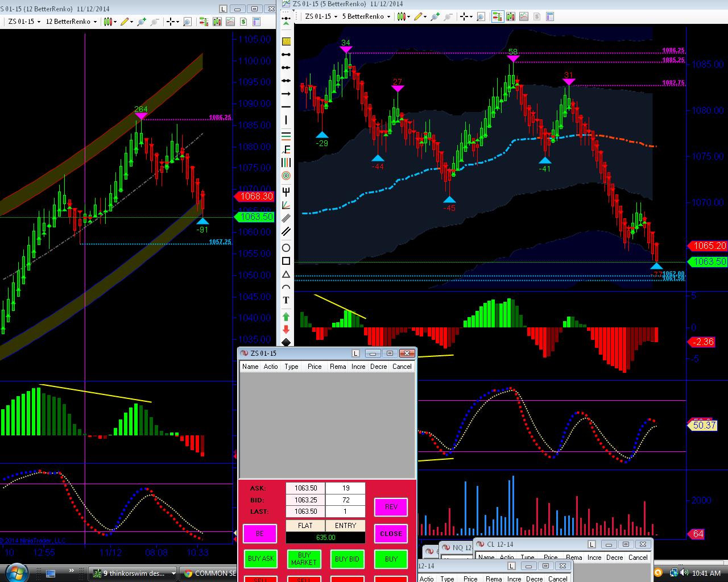Select the triangle drawing tool

pos(286,275)
